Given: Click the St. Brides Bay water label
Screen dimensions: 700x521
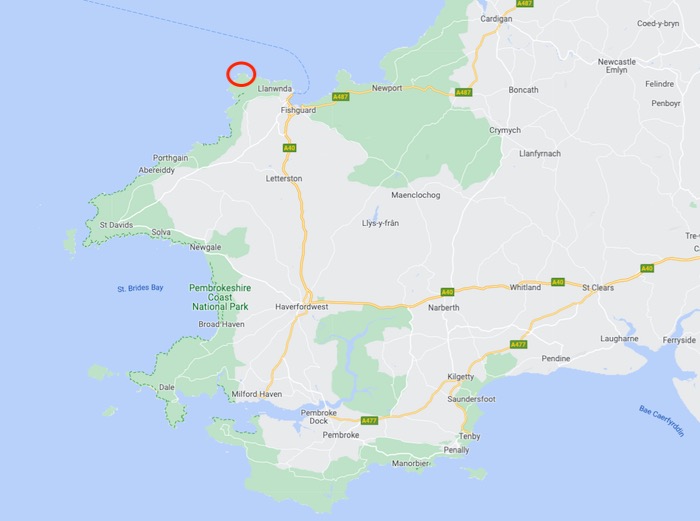Looking at the screenshot, I should click(140, 288).
